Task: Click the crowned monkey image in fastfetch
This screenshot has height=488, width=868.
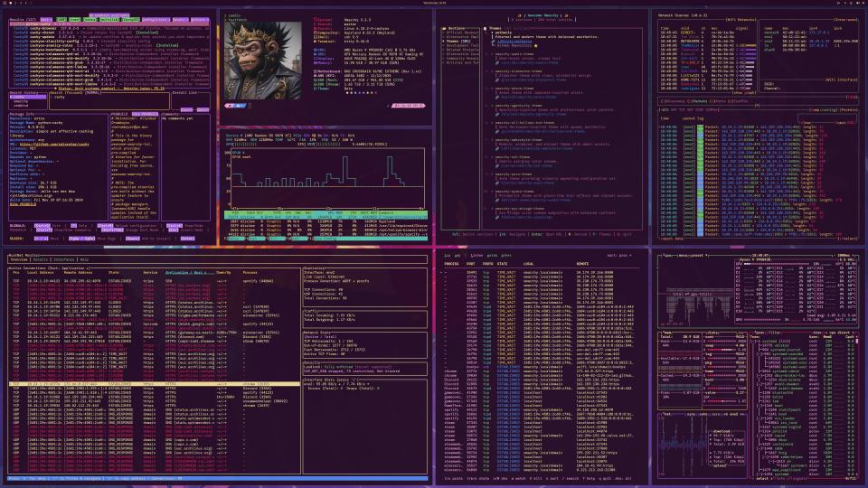Action: pos(264,61)
